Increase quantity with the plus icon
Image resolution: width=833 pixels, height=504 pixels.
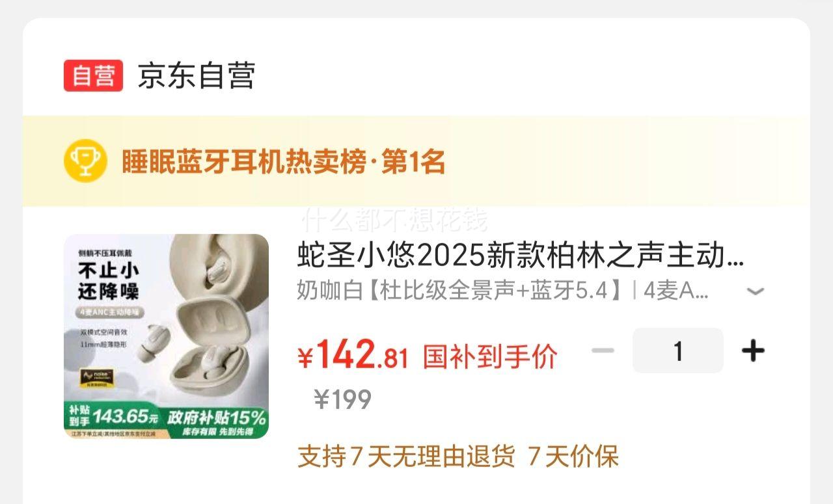pos(753,351)
